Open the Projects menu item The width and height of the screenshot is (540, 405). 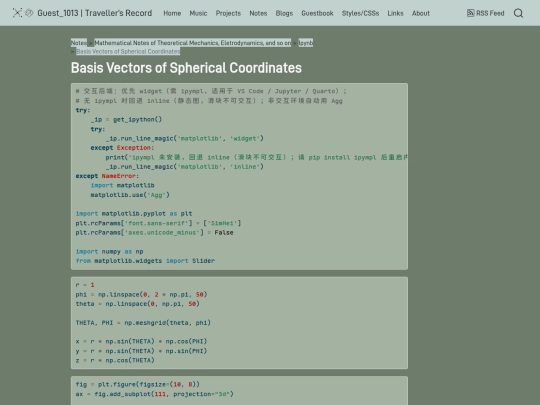click(x=228, y=13)
